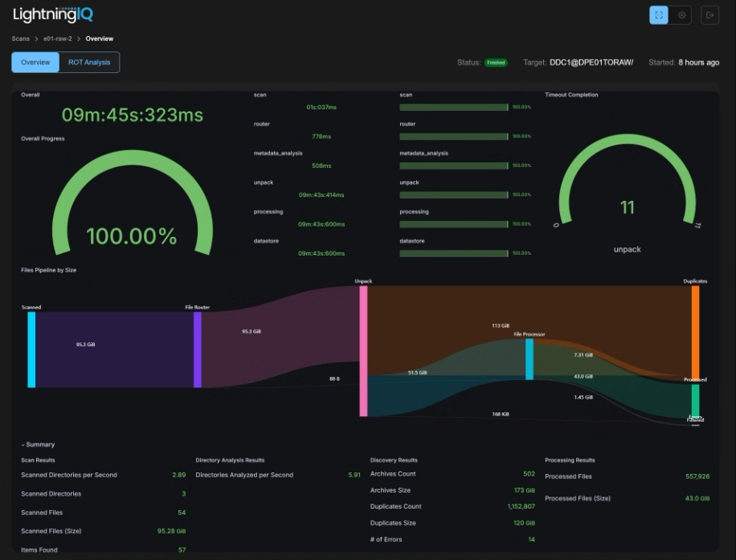Click the LightningIQ logo
This screenshot has height=560, width=736.
pyautogui.click(x=52, y=14)
